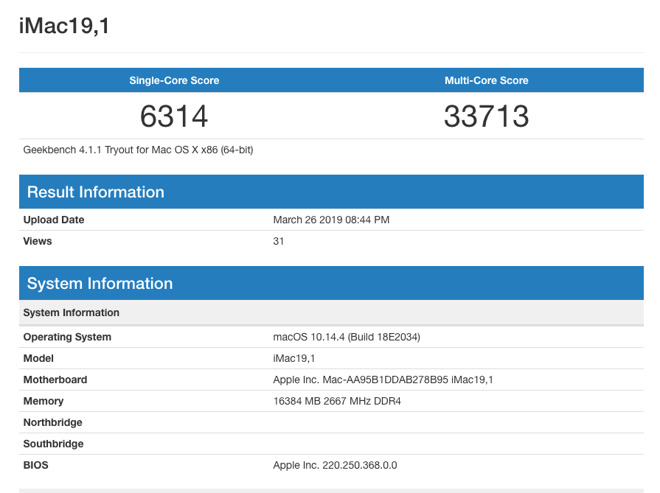This screenshot has width=660, height=493.
Task: Select the multi-core score value 33713
Action: pyautogui.click(x=486, y=117)
